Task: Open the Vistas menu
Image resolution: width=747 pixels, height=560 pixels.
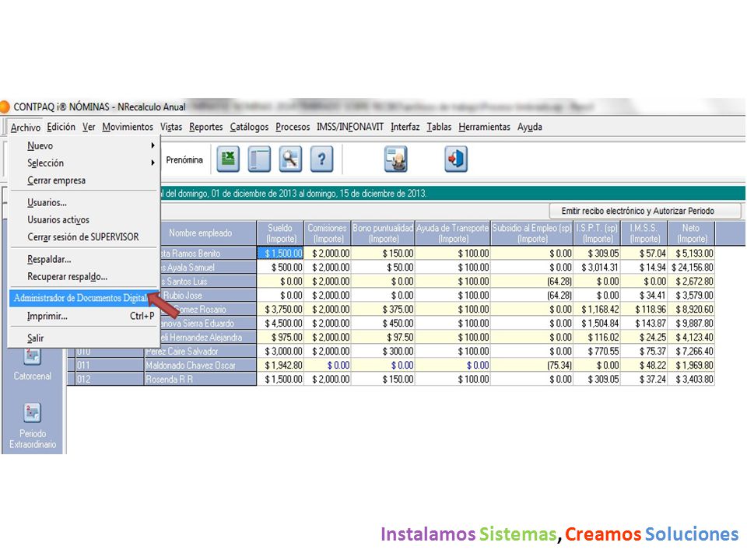Action: point(171,127)
